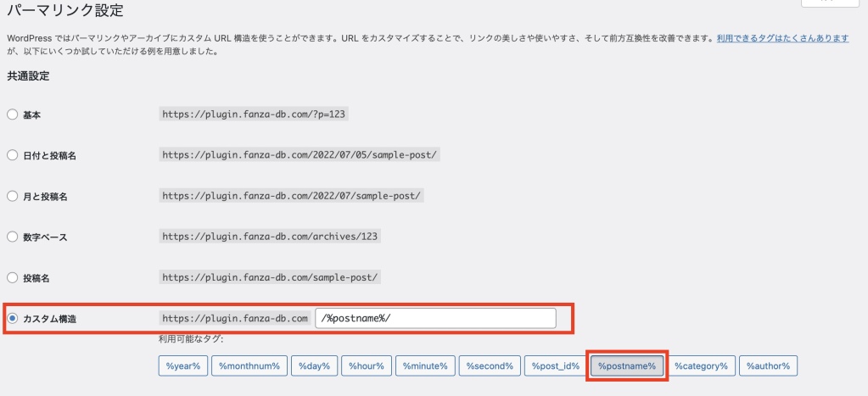Add the %post_id% tag button
The width and height of the screenshot is (868, 396).
556,365
